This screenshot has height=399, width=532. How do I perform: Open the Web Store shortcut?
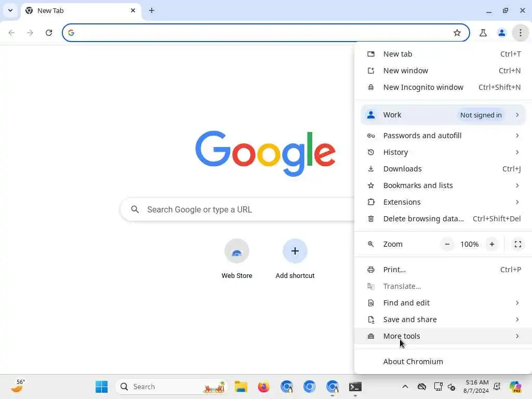coord(236,259)
